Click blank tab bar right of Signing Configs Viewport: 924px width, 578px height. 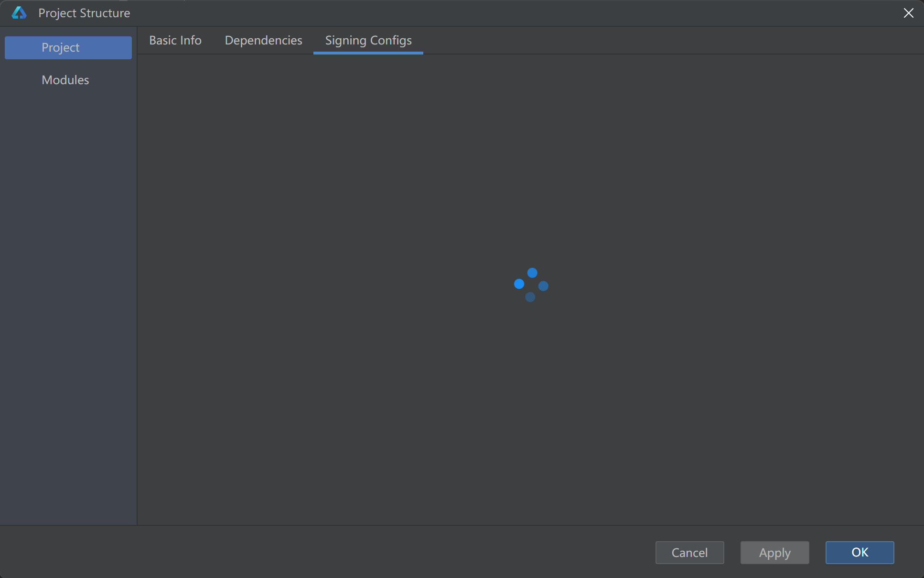[x=669, y=40]
